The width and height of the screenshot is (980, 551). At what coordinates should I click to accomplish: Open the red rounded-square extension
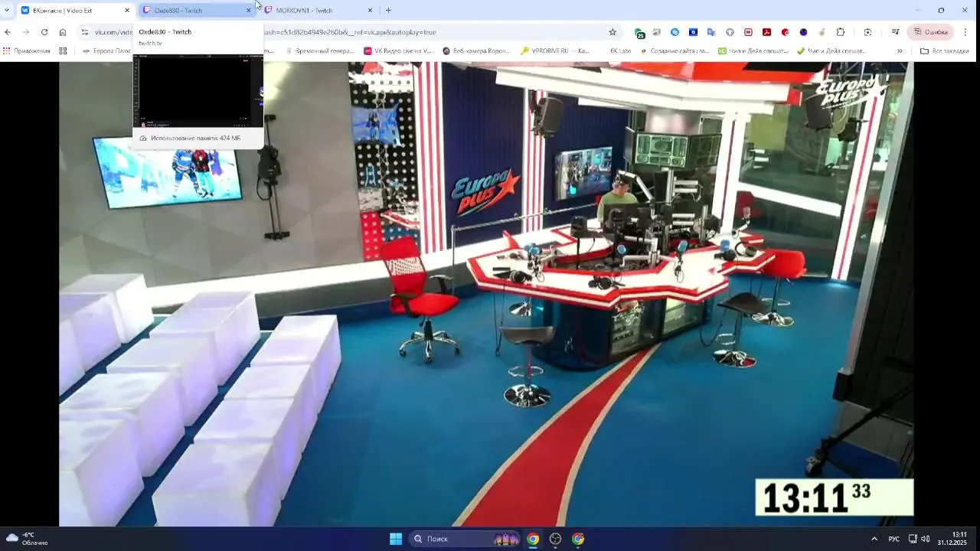point(748,32)
